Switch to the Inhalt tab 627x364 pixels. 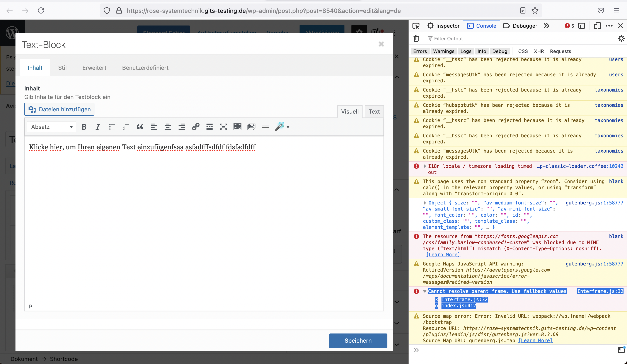coord(35,68)
